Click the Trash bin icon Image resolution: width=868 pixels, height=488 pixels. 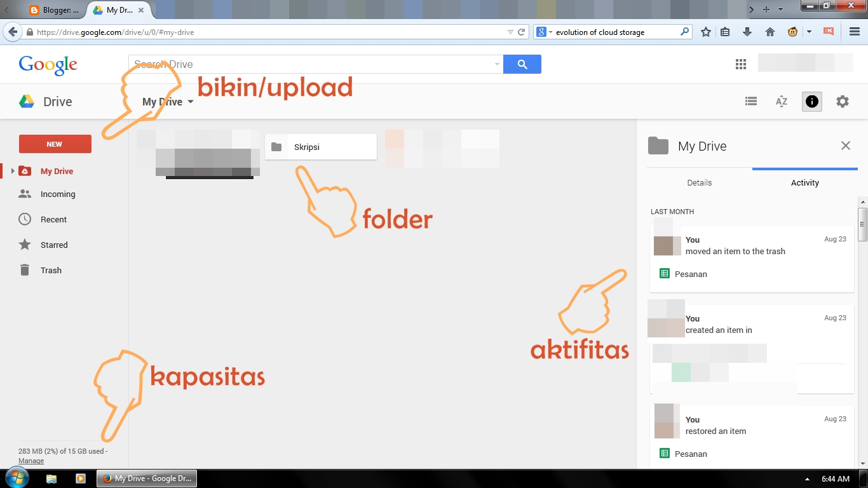coord(25,270)
